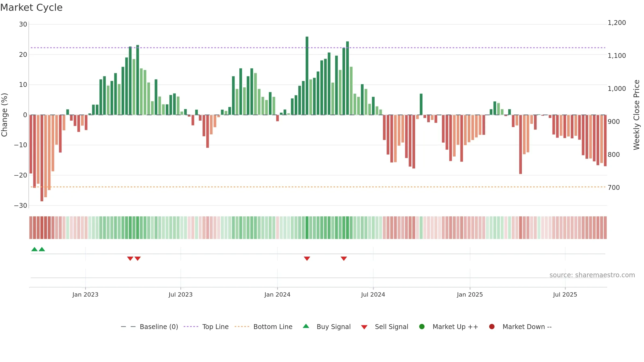Select the sell signal marker after Jan 2024
Image resolution: width=644 pixels, height=362 pixels.
(x=307, y=258)
